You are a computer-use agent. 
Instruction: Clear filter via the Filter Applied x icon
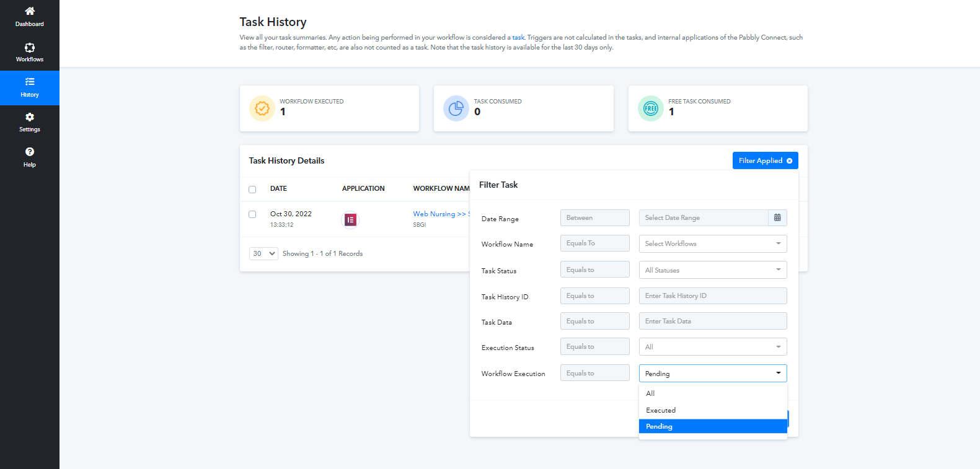point(790,161)
